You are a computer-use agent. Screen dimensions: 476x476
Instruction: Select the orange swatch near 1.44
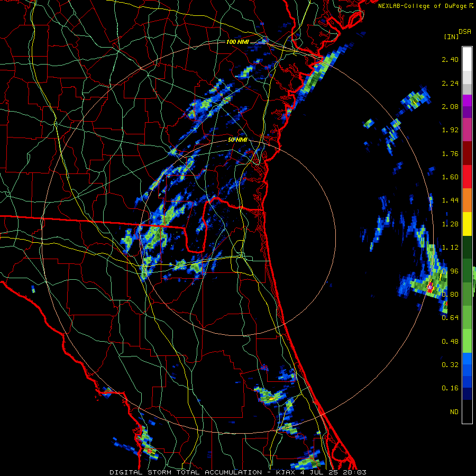coord(467,200)
